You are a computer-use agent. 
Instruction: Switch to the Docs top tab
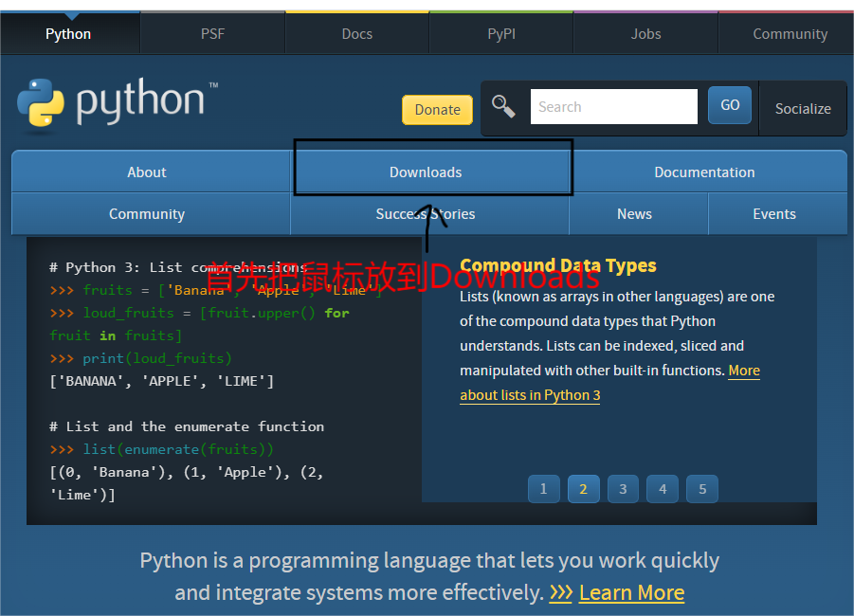pyautogui.click(x=357, y=34)
